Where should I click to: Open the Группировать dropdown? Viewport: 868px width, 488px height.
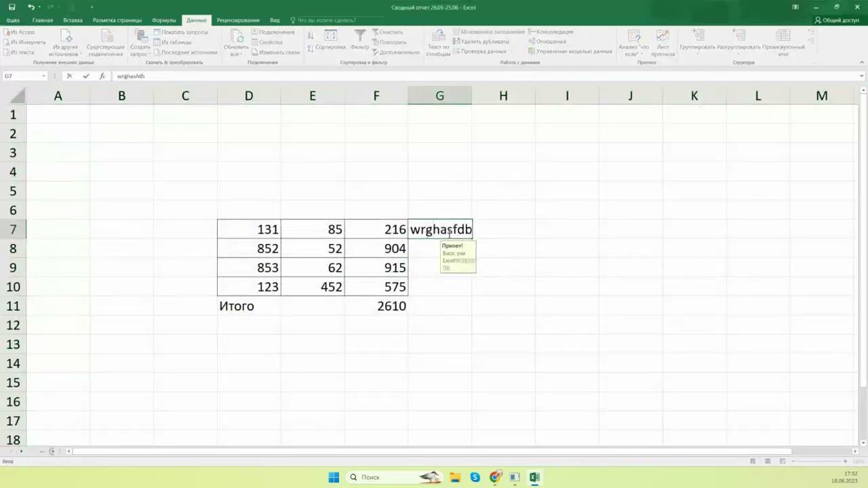pyautogui.click(x=697, y=43)
